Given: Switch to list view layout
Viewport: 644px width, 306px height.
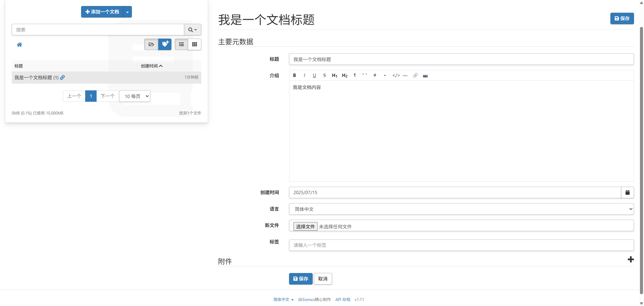Looking at the screenshot, I should click(x=181, y=44).
